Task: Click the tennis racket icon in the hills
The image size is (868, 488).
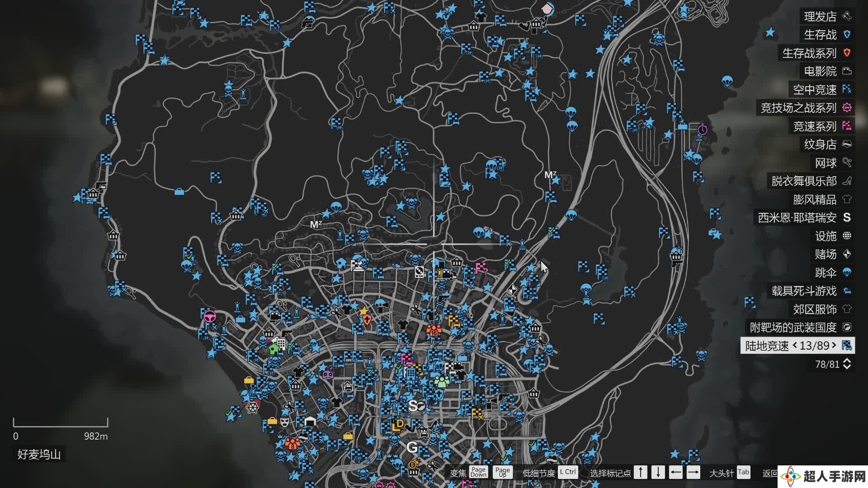Action: coord(295,260)
